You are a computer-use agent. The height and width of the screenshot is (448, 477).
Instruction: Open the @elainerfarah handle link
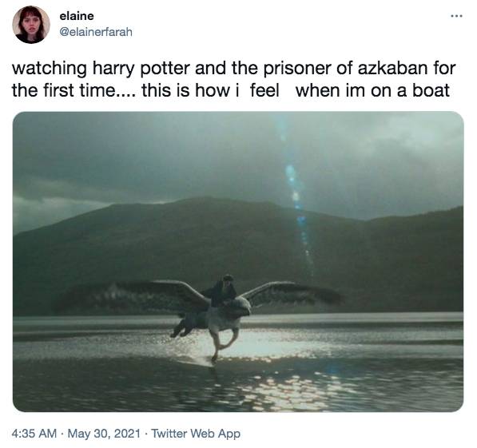(96, 32)
